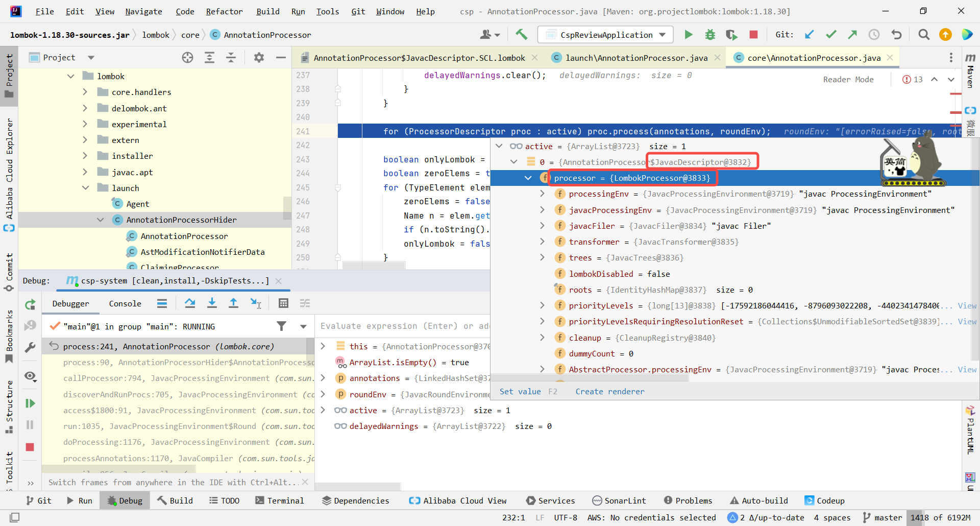Open Services tool window

(550, 500)
